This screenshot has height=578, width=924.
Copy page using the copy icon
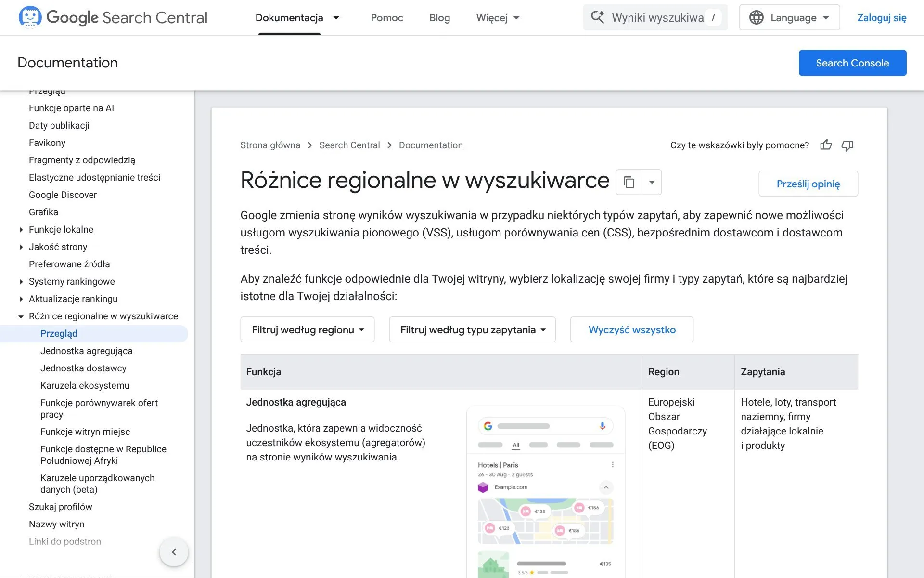(x=629, y=182)
